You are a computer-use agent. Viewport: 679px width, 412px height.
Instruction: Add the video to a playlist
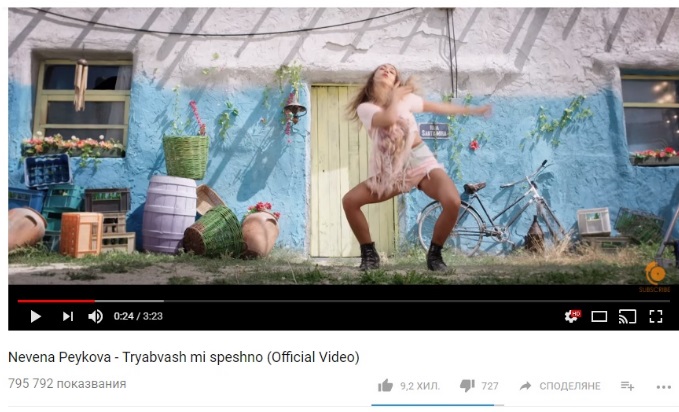pyautogui.click(x=627, y=386)
